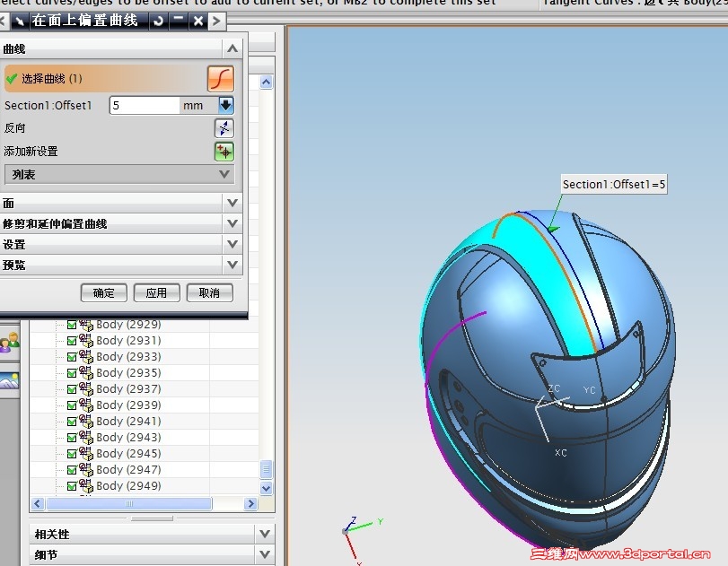Expand the 预览 section
Screen dimensions: 728x566
point(232,265)
